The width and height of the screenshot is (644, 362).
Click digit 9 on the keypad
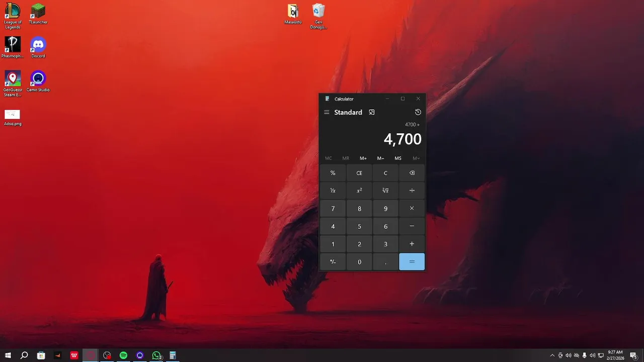[385, 208]
